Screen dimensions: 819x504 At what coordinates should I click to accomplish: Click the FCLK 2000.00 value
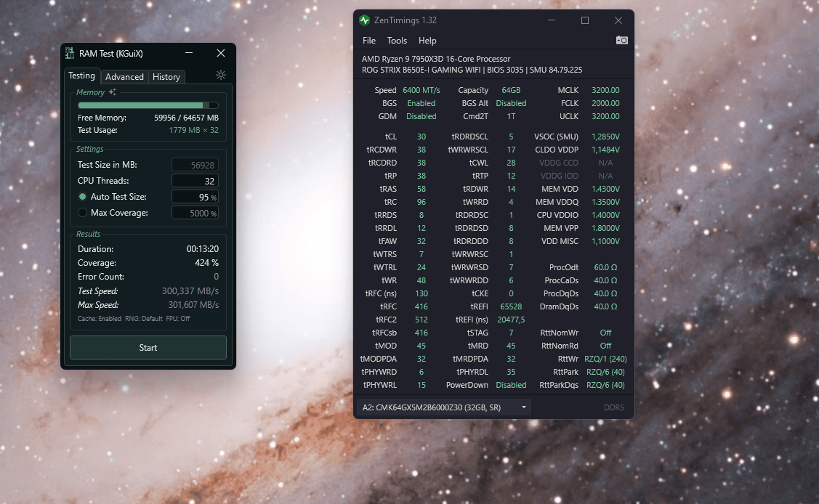click(605, 103)
